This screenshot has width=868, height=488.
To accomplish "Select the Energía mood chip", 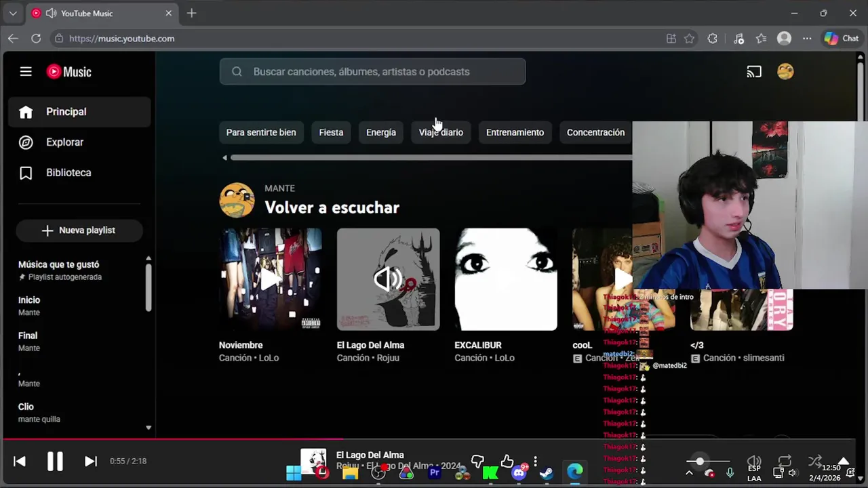I will coord(381,132).
